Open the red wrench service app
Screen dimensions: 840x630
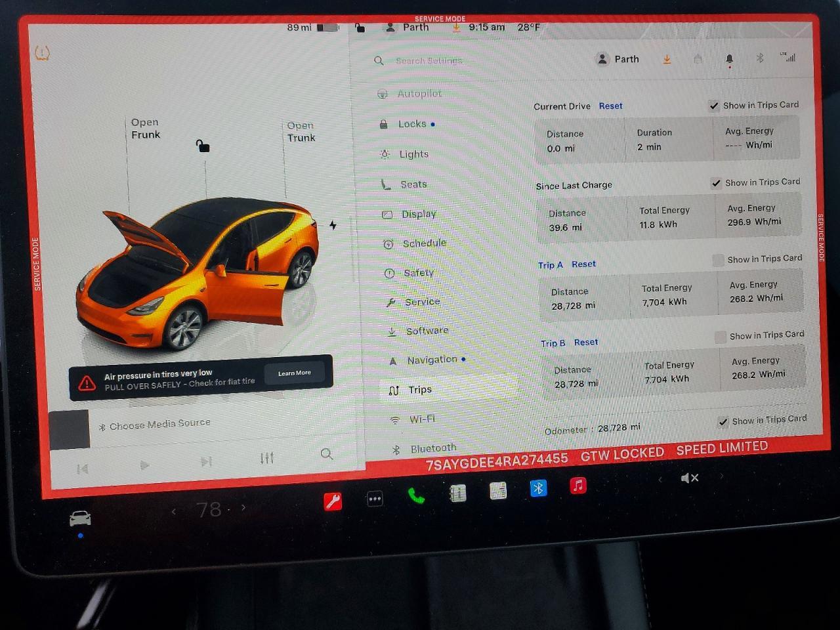click(333, 501)
